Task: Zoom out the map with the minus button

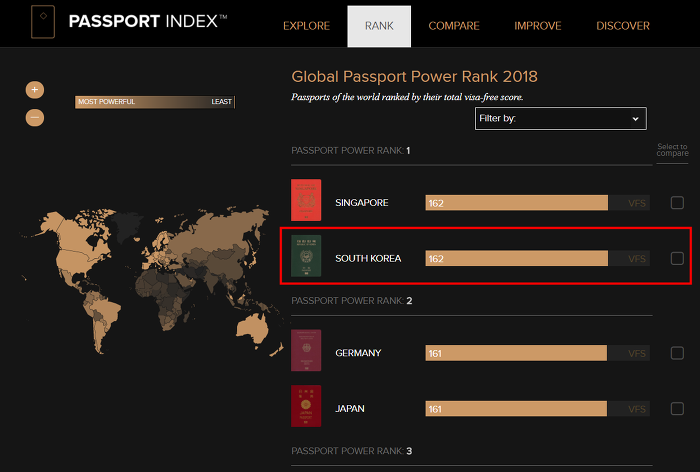Action: coord(35,118)
